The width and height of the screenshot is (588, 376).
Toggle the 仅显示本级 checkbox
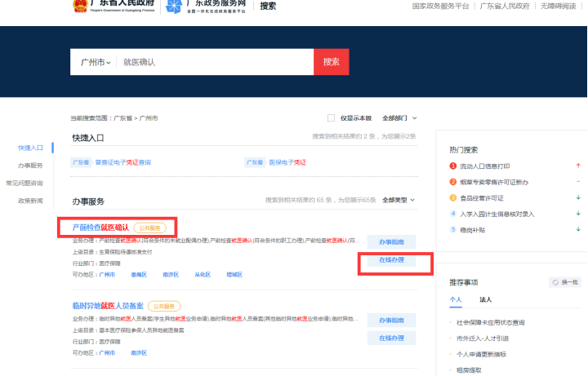tap(331, 118)
